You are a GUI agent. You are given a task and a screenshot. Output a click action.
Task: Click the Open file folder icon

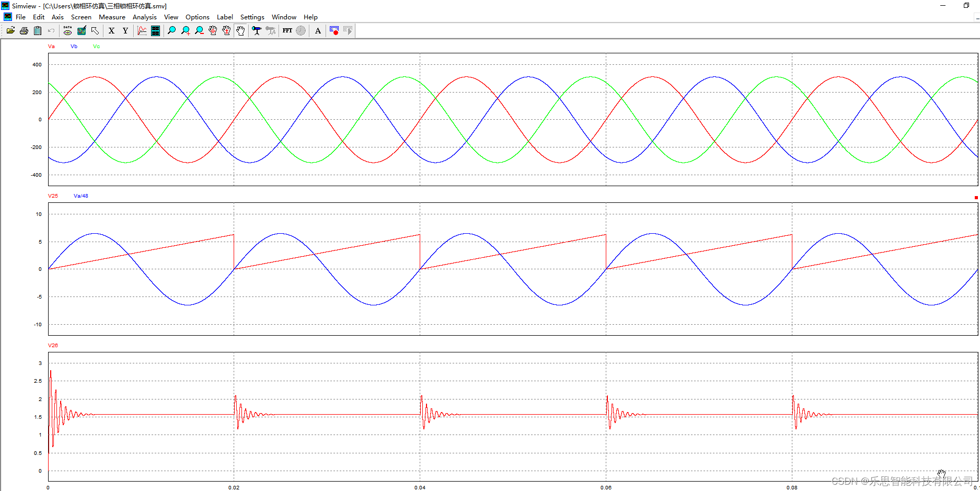(x=10, y=31)
